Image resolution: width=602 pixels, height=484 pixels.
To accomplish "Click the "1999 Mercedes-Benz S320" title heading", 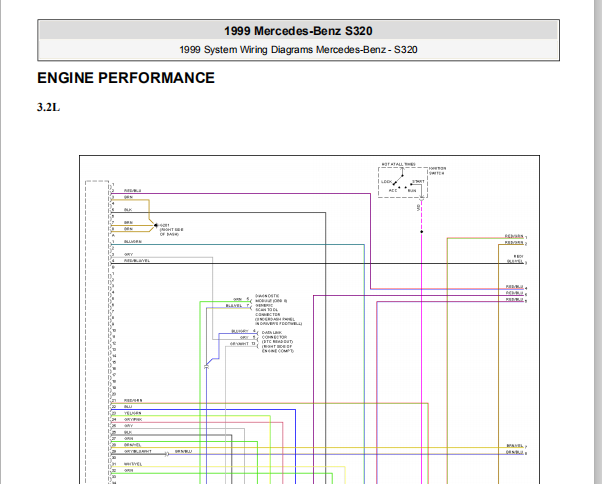I will (298, 31).
